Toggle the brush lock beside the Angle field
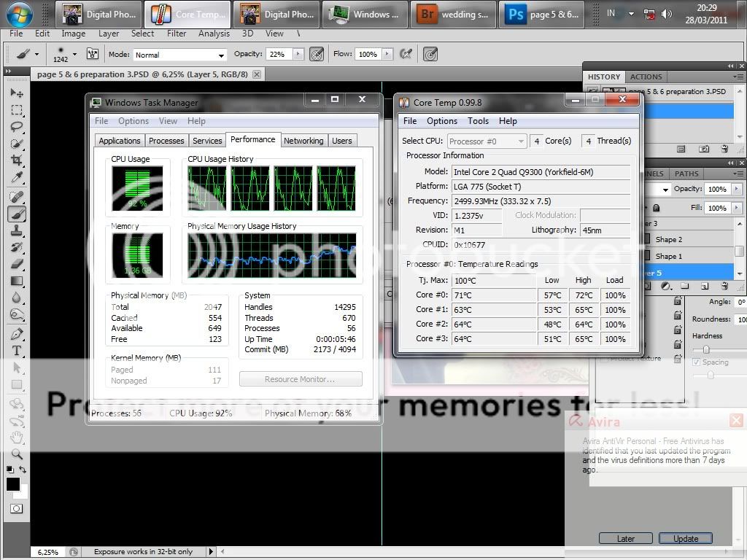Image resolution: width=747 pixels, height=560 pixels. 678,301
